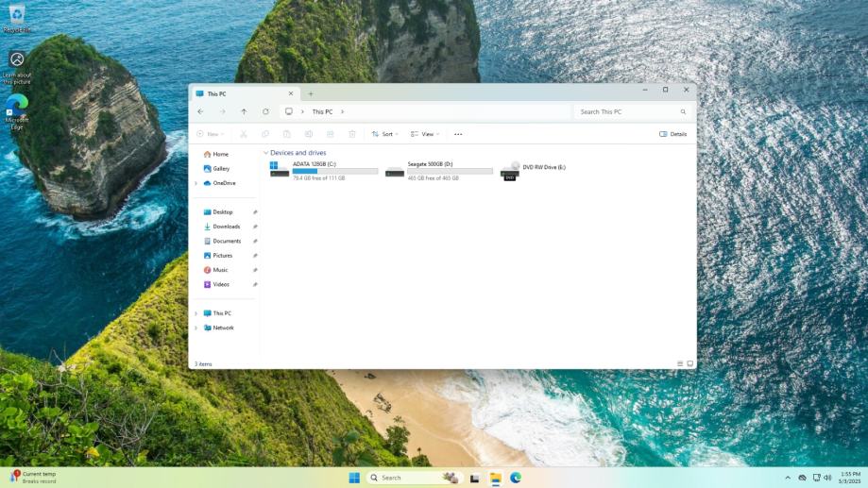This screenshot has width=868, height=488.
Task: Open the New item dropdown
Action: [211, 134]
